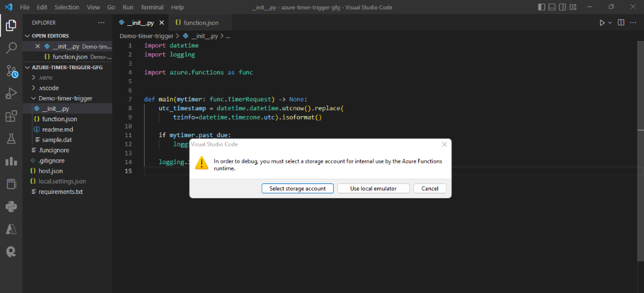This screenshot has width=644, height=293.
Task: Open the bar chart icon view
Action: [x=11, y=161]
